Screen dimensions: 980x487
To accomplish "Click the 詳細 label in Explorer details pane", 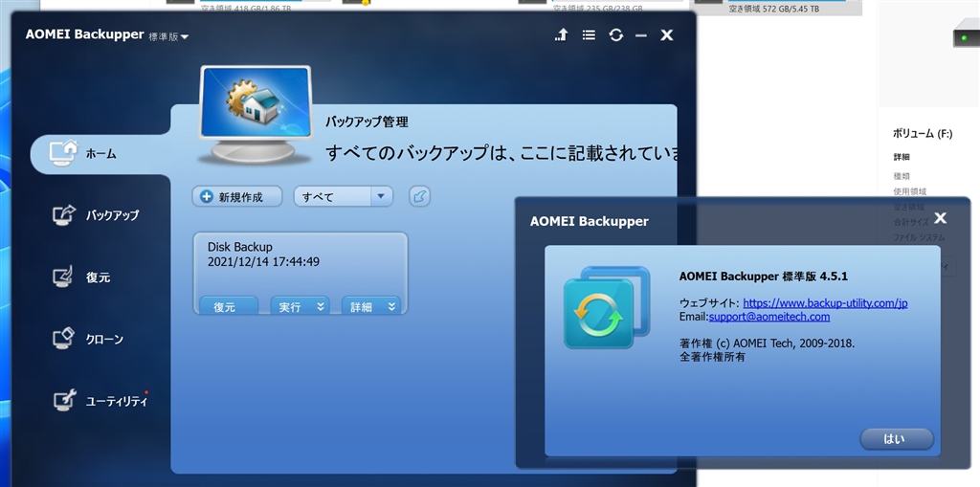I will coord(902,157).
